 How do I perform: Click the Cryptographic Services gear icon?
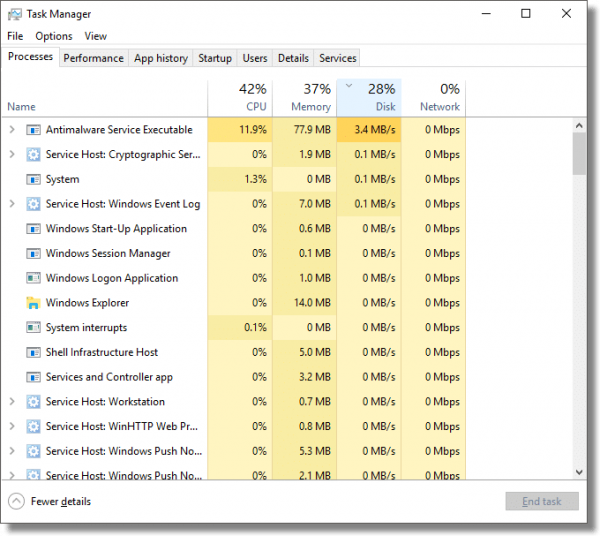pos(33,155)
